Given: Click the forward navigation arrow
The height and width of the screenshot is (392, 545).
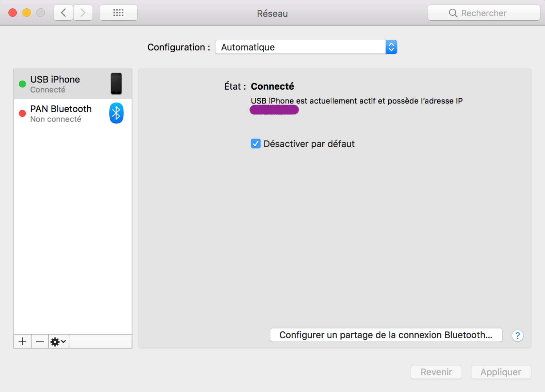Looking at the screenshot, I should pos(83,13).
